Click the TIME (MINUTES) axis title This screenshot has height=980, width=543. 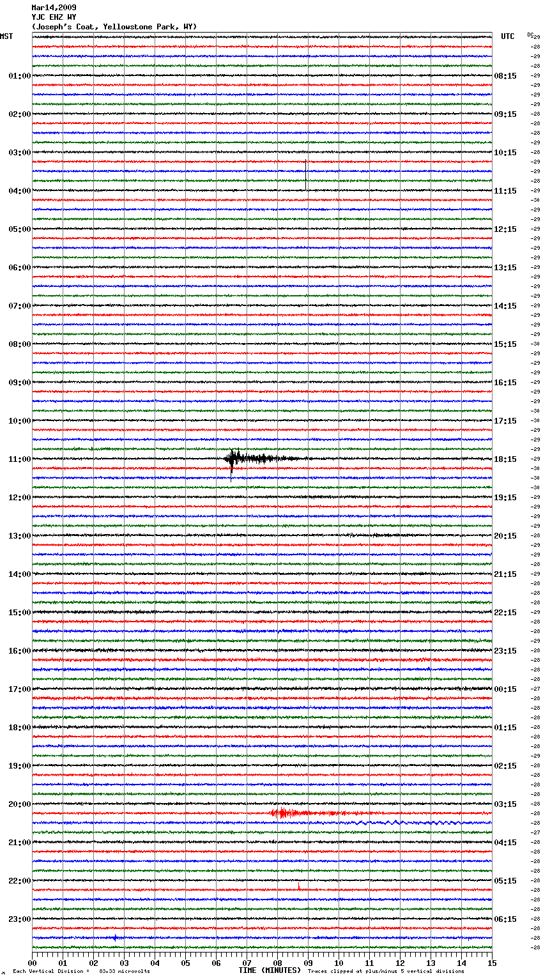point(270,970)
